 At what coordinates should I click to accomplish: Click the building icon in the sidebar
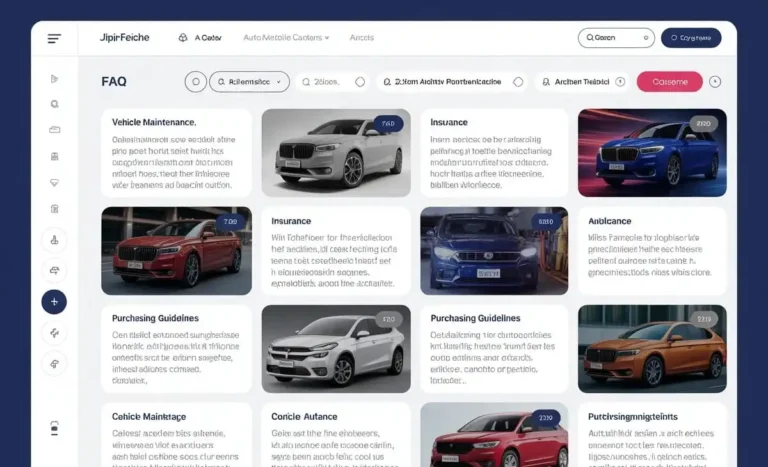pyautogui.click(x=54, y=156)
